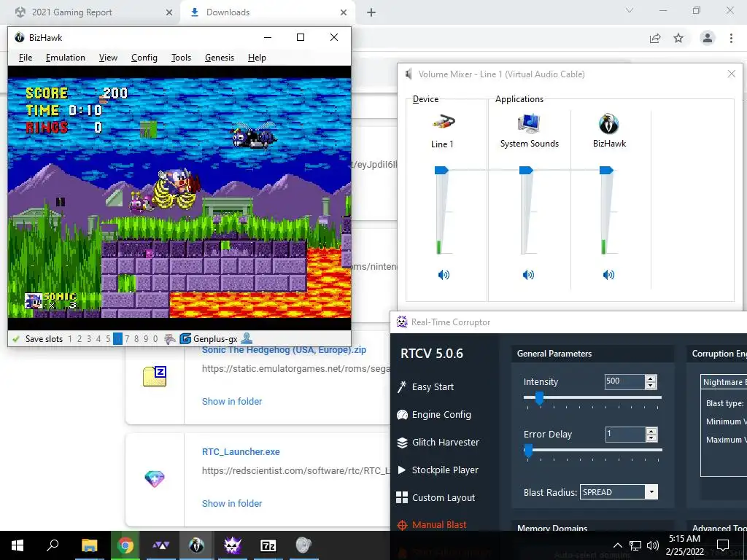Mute BizHawk in Volume Mixer
This screenshot has height=560, width=747.
(608, 275)
